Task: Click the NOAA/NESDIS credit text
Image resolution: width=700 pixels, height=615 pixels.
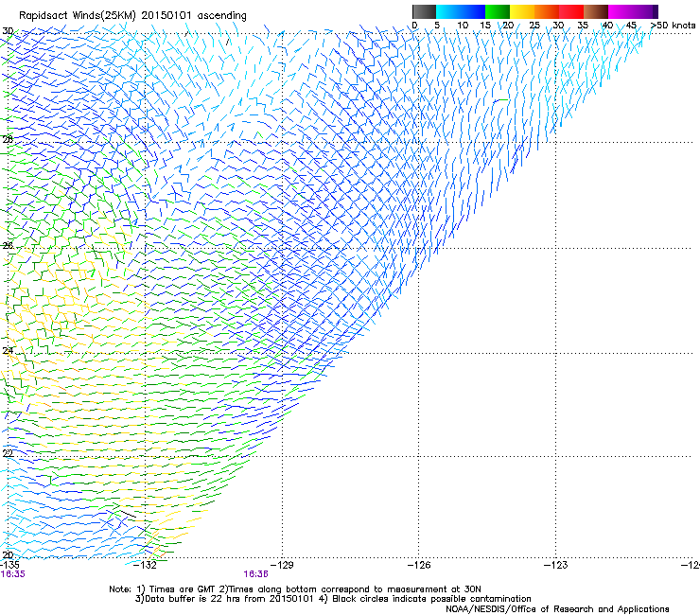Action: (x=557, y=609)
